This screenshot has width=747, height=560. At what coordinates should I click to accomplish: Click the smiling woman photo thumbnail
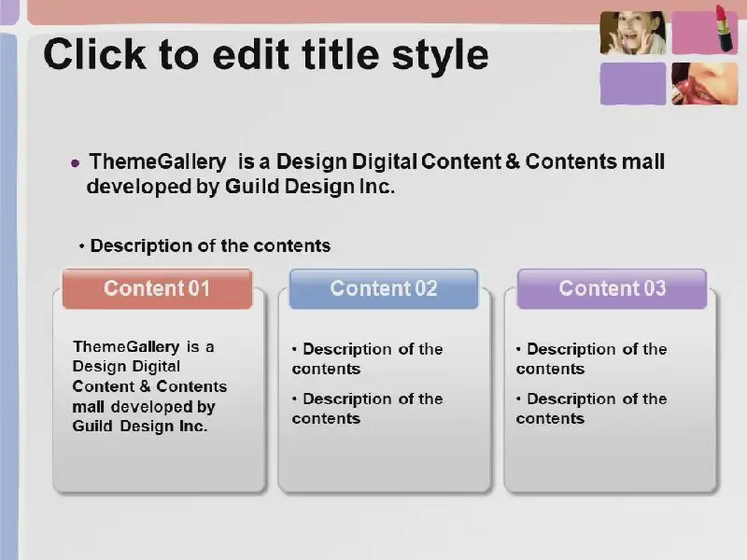(633, 33)
